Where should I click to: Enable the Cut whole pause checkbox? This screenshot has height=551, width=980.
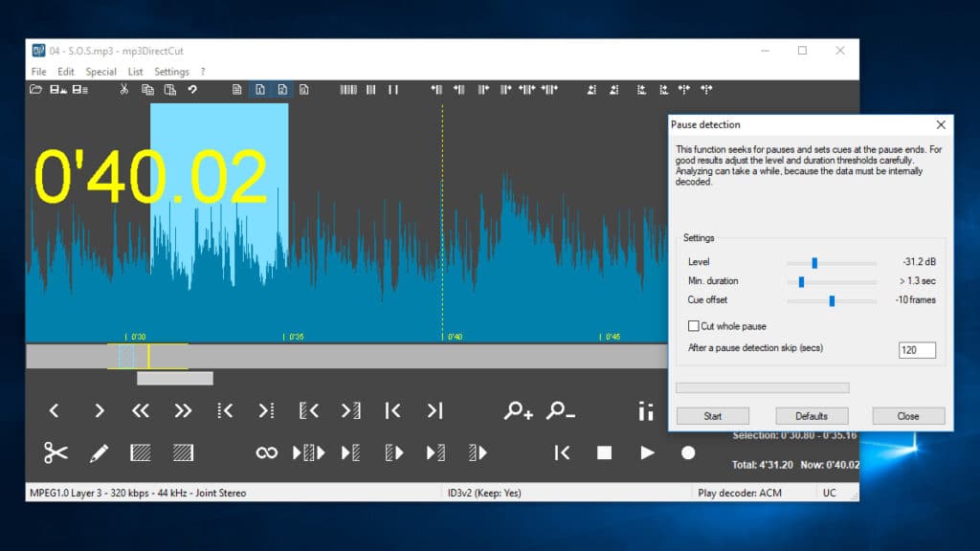pyautogui.click(x=694, y=326)
